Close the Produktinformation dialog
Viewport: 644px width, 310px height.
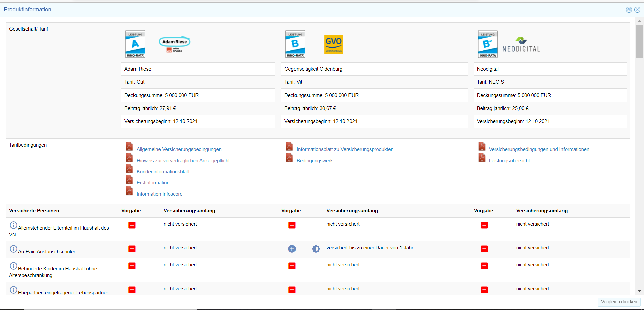click(637, 10)
